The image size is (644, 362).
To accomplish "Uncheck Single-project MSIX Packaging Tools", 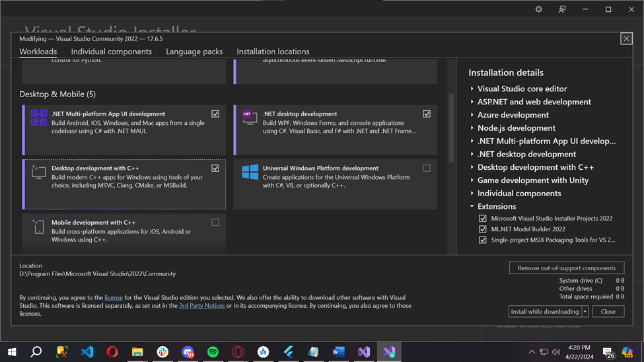I will tap(483, 240).
